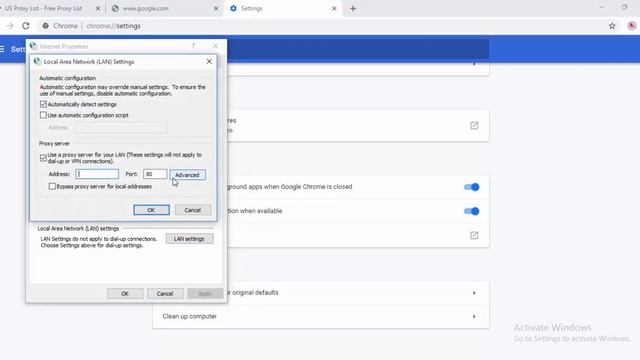Minimize the Chrome window

[602, 7]
